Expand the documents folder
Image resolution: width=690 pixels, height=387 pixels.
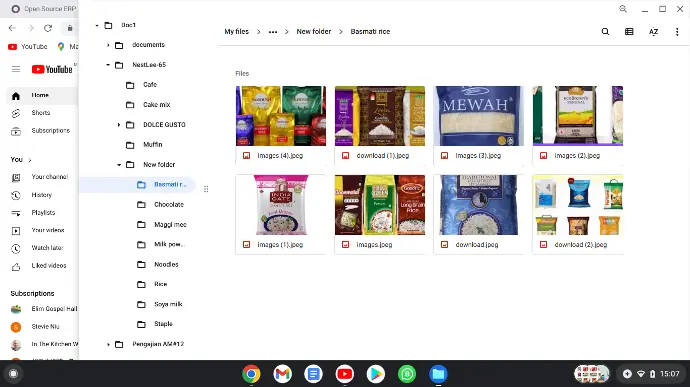pos(108,45)
